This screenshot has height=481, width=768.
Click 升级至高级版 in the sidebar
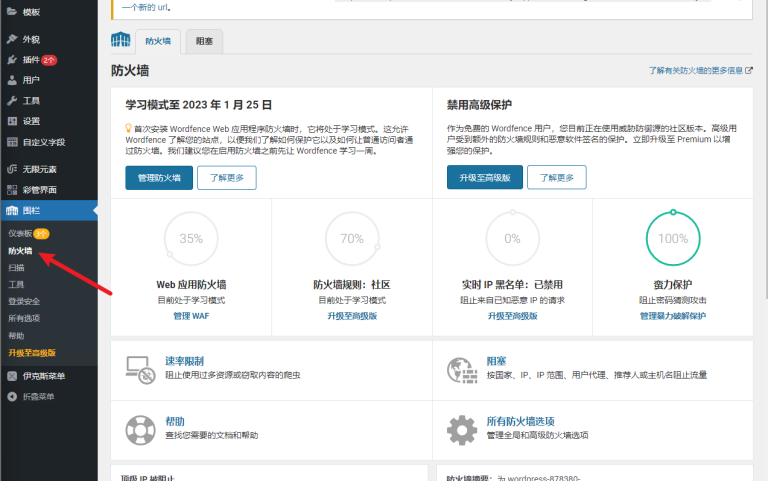(x=32, y=353)
